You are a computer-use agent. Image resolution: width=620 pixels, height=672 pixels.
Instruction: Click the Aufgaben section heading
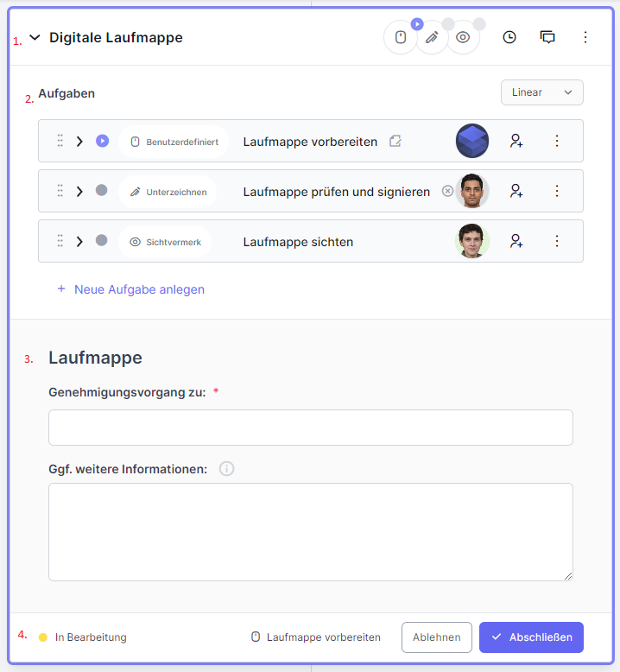[x=66, y=93]
